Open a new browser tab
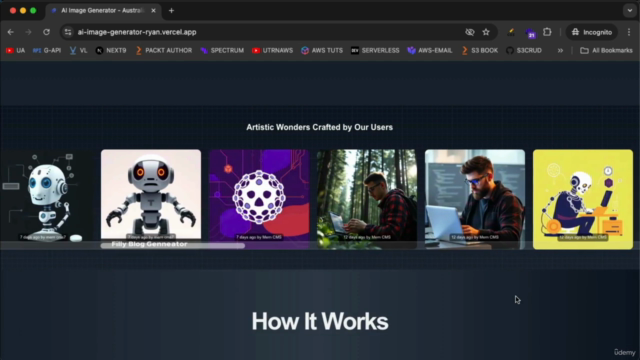This screenshot has height=360, width=640. 171,11
